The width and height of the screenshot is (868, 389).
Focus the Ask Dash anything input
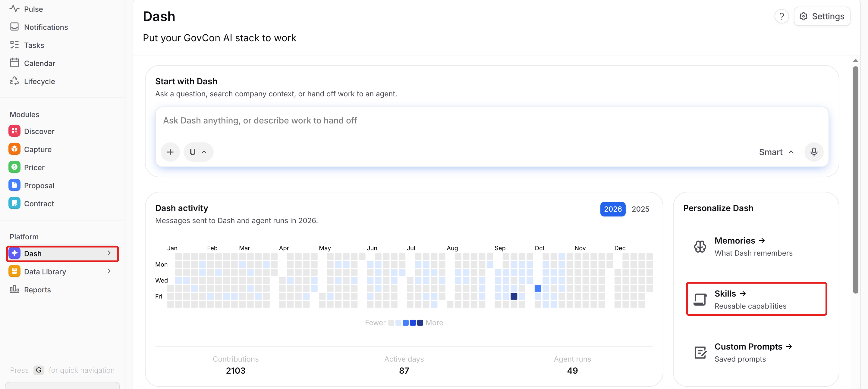pos(492,120)
